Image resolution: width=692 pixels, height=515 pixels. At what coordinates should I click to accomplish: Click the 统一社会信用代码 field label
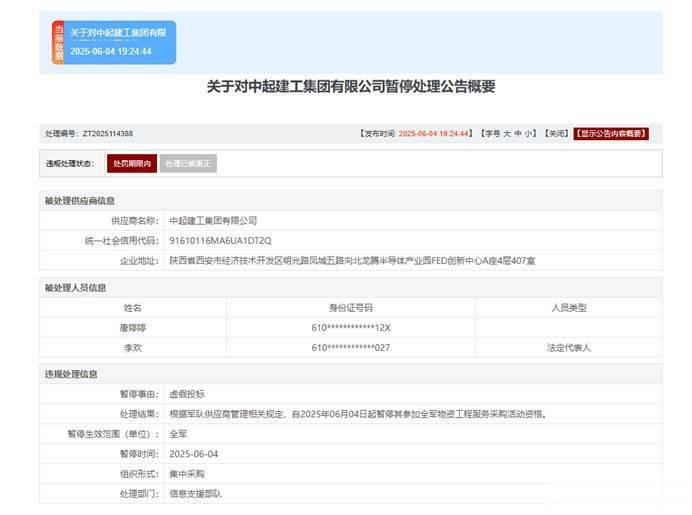(122, 241)
